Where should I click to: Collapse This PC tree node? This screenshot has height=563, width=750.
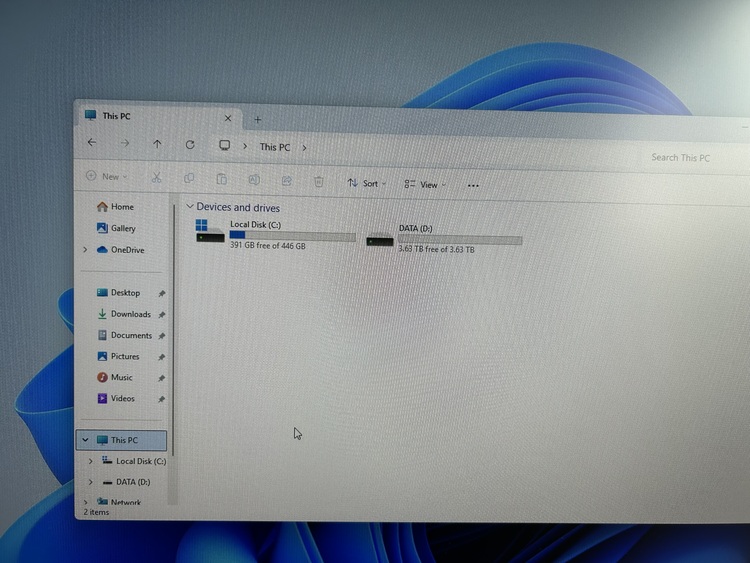(x=85, y=440)
